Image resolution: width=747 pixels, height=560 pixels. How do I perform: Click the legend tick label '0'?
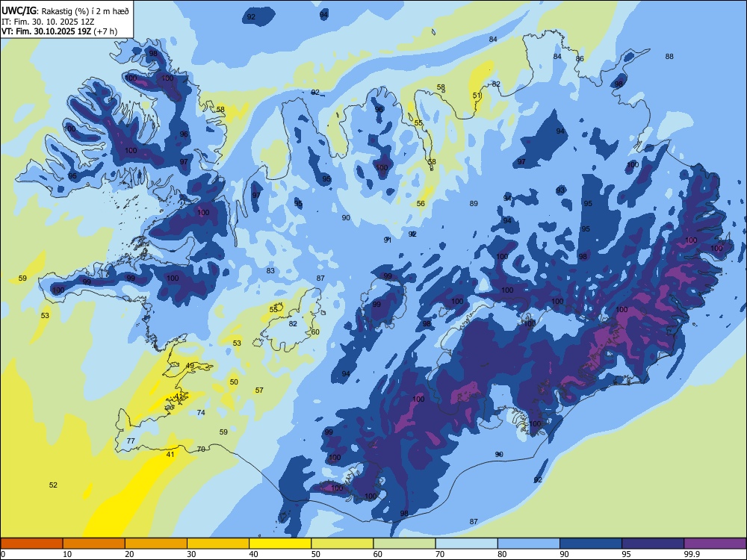(3, 554)
